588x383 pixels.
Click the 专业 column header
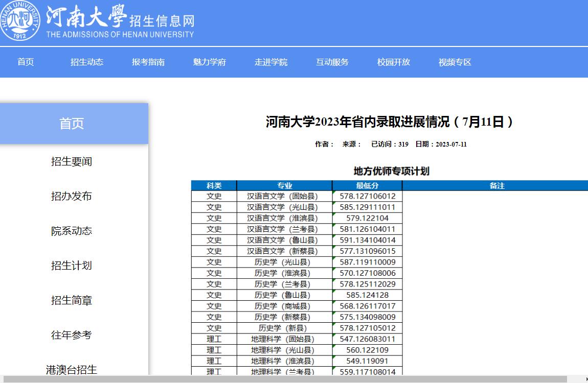point(284,185)
